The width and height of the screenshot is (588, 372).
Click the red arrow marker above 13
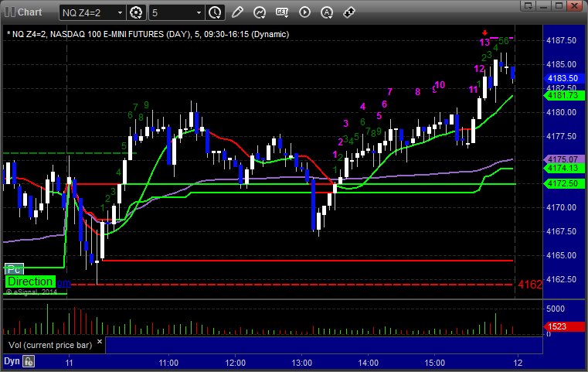[484, 33]
